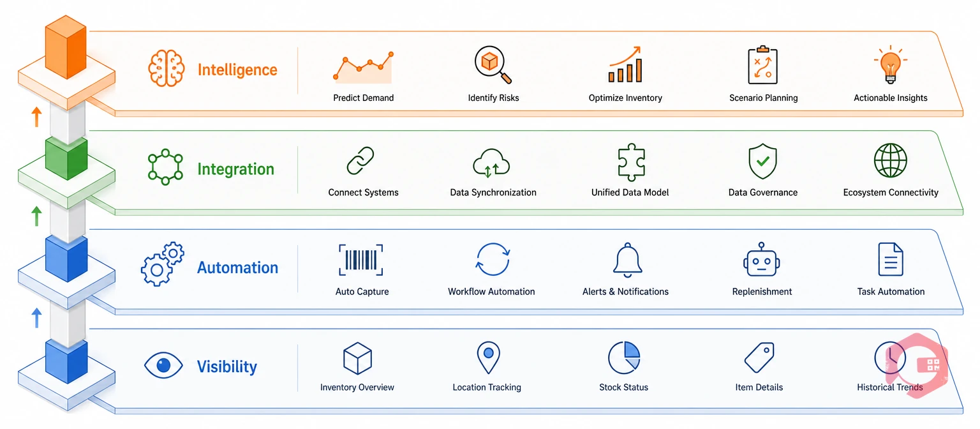This screenshot has height=429, width=980.
Task: Click the Visibility eye icon
Action: 164,366
